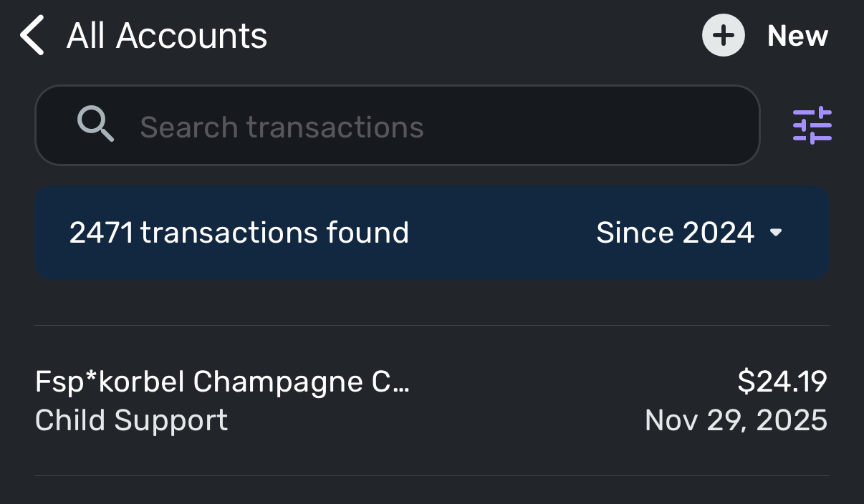The width and height of the screenshot is (864, 504).
Task: Click the year 2024 in date filter
Action: coord(717,233)
